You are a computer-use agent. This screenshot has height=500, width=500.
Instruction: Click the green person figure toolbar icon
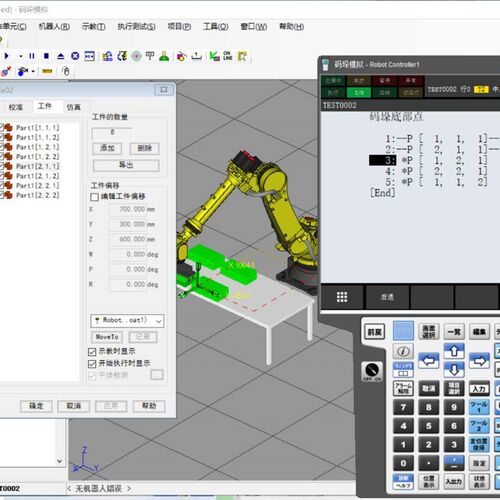164,56
